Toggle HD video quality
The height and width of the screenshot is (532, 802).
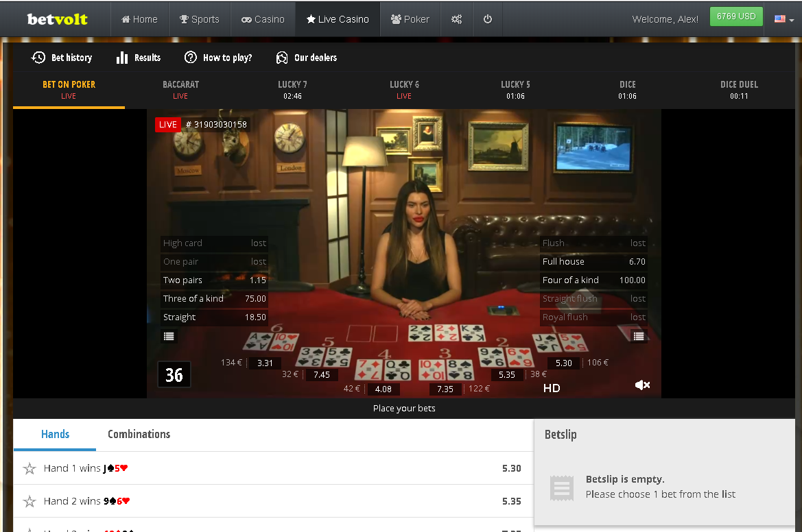click(x=552, y=388)
